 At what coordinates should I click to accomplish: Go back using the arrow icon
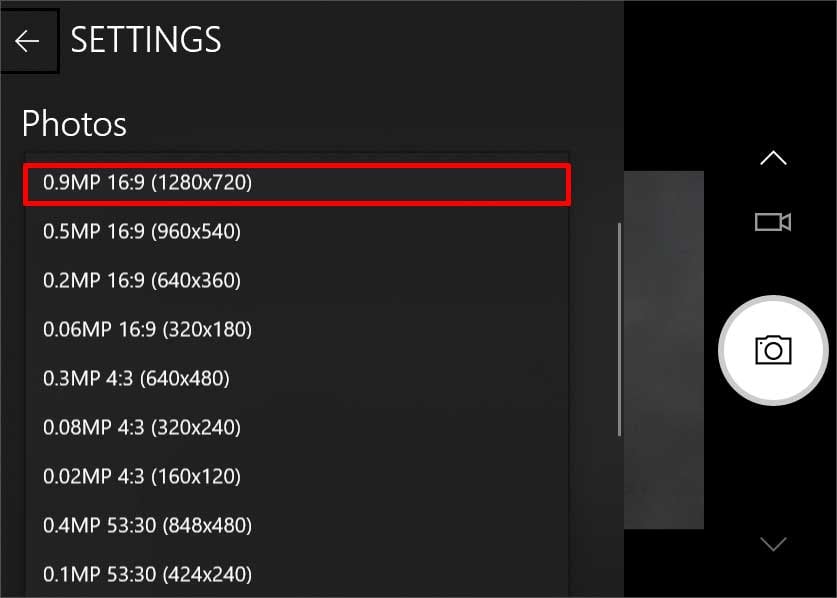(x=27, y=41)
